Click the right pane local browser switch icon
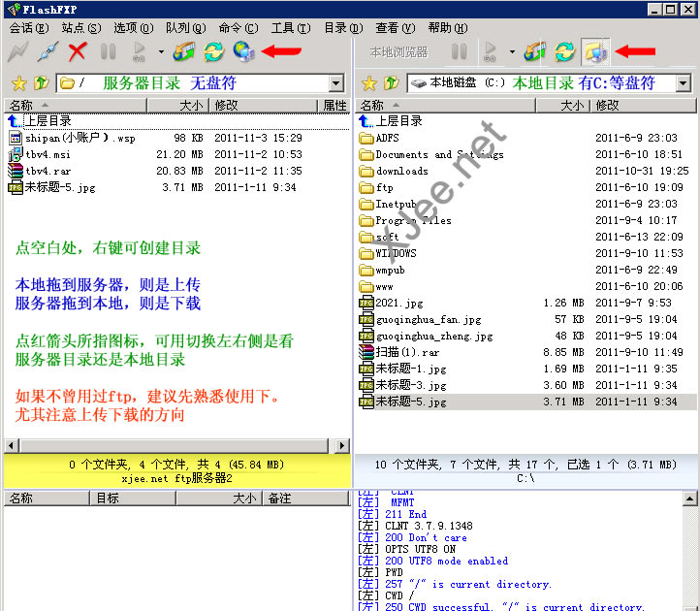700x611 pixels. pyautogui.click(x=595, y=52)
